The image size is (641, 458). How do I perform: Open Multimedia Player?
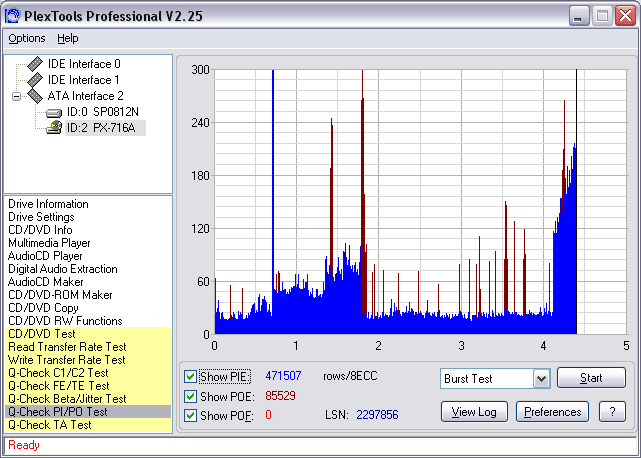click(49, 243)
